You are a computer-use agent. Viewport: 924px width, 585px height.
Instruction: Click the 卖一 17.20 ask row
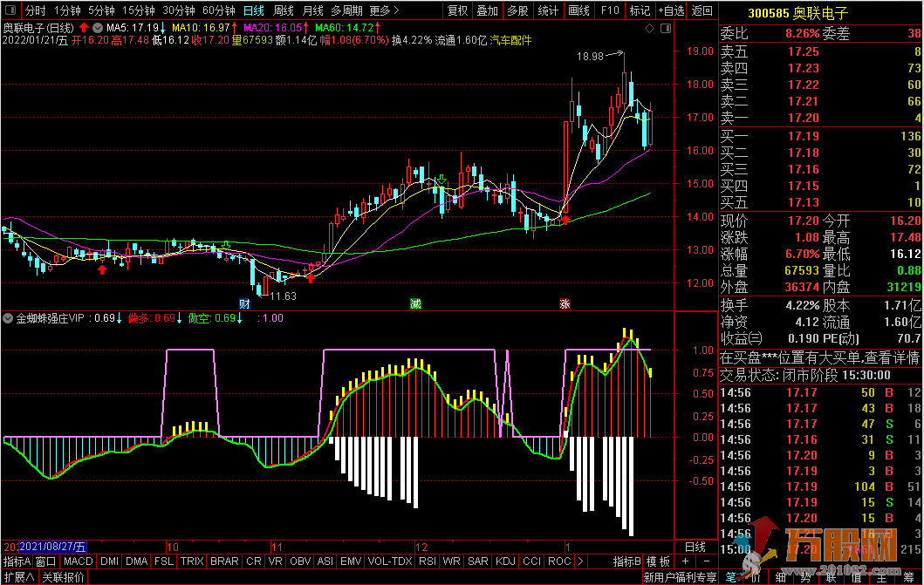tap(820, 118)
